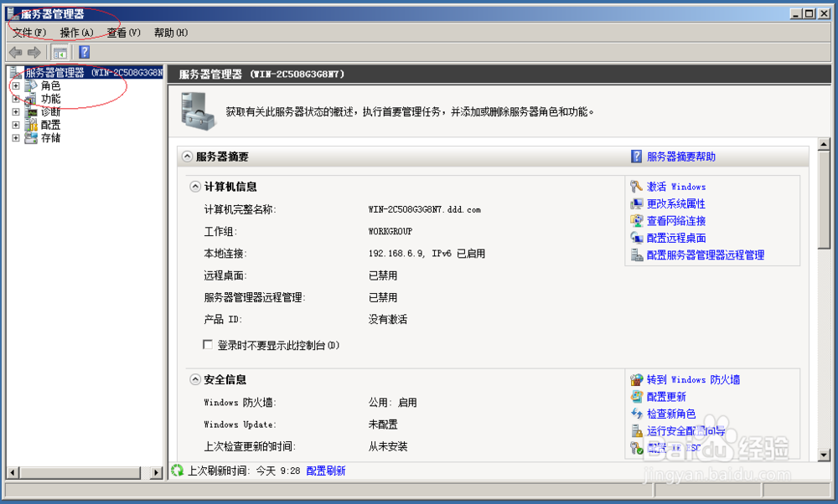Click the 配置刷新 link
The height and width of the screenshot is (504, 838).
pos(326,471)
